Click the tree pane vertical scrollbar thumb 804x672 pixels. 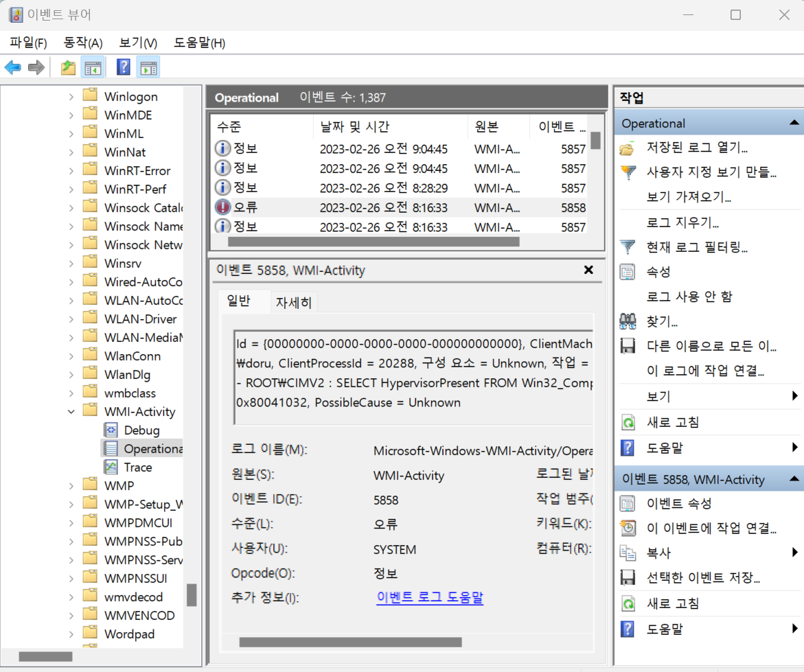[x=192, y=595]
